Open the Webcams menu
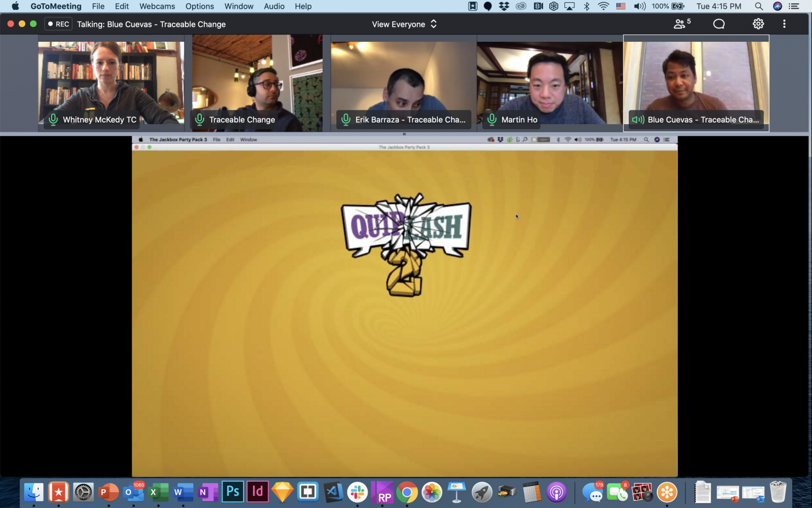The image size is (812, 508). click(157, 6)
